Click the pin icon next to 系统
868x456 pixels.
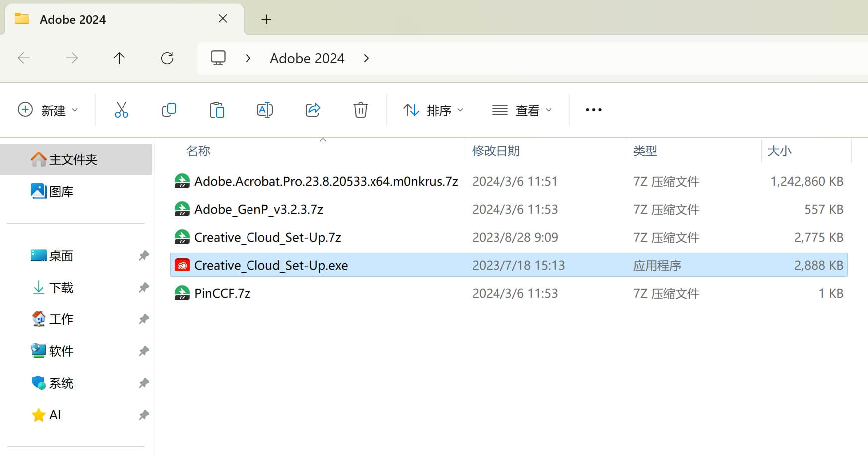click(144, 383)
